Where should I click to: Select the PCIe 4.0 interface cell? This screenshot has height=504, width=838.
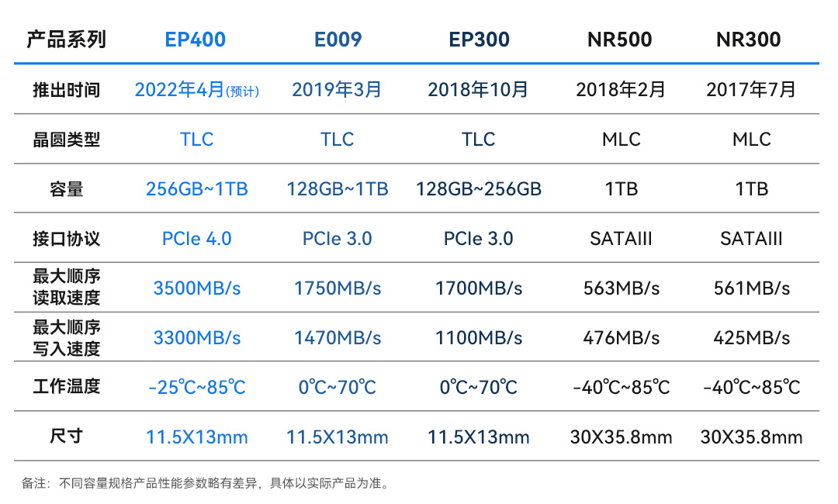pos(197,239)
